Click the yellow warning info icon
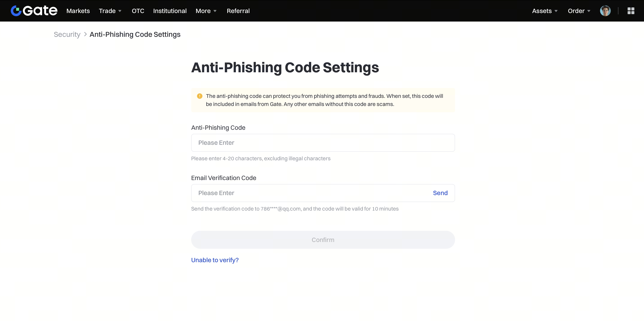This screenshot has height=321, width=644. (x=199, y=96)
